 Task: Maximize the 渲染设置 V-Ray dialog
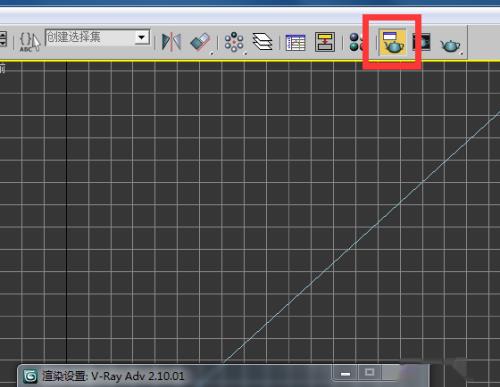pyautogui.click(x=369, y=372)
